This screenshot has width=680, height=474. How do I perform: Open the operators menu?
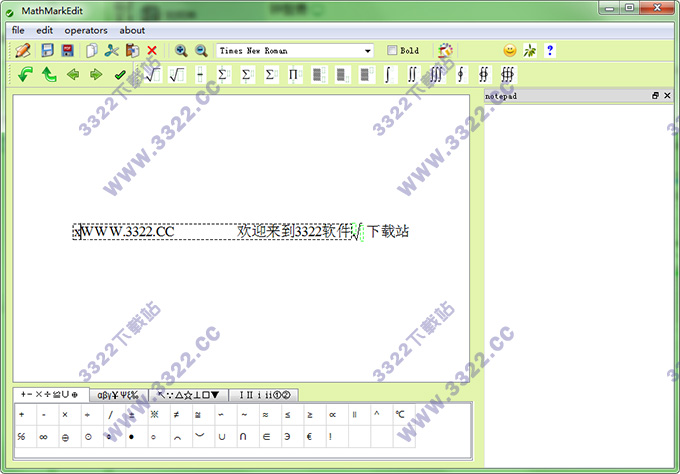[86, 30]
